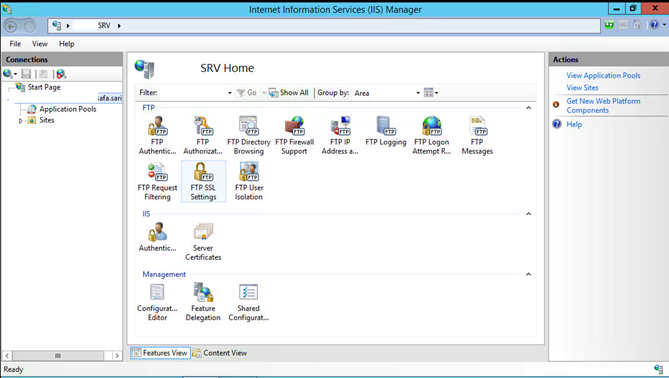
Task: Click the Connections pane horizontal scrollbar thumb
Action: coord(58,355)
